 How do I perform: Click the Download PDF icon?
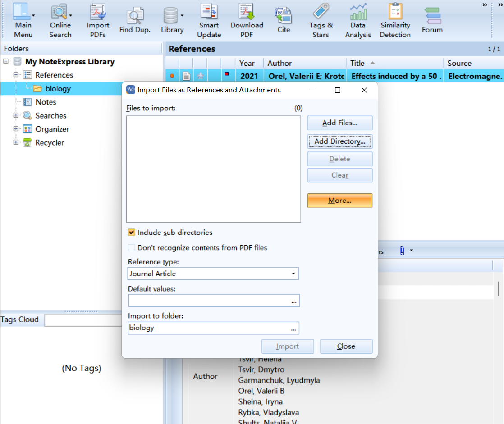pyautogui.click(x=247, y=20)
